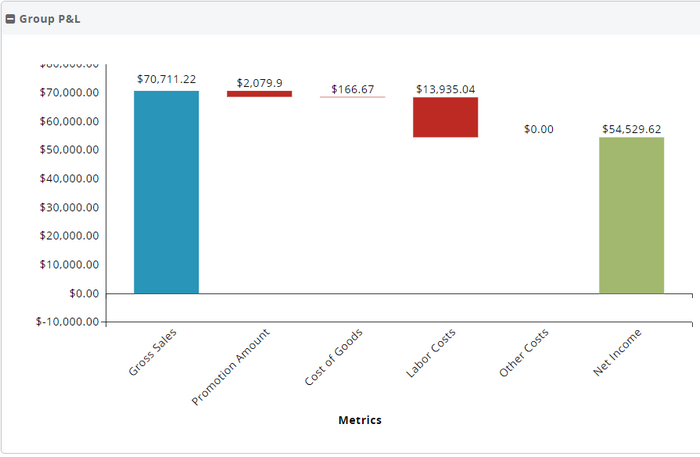This screenshot has height=457, width=700.
Task: Collapse the Group P&L panel
Action: 10,19
